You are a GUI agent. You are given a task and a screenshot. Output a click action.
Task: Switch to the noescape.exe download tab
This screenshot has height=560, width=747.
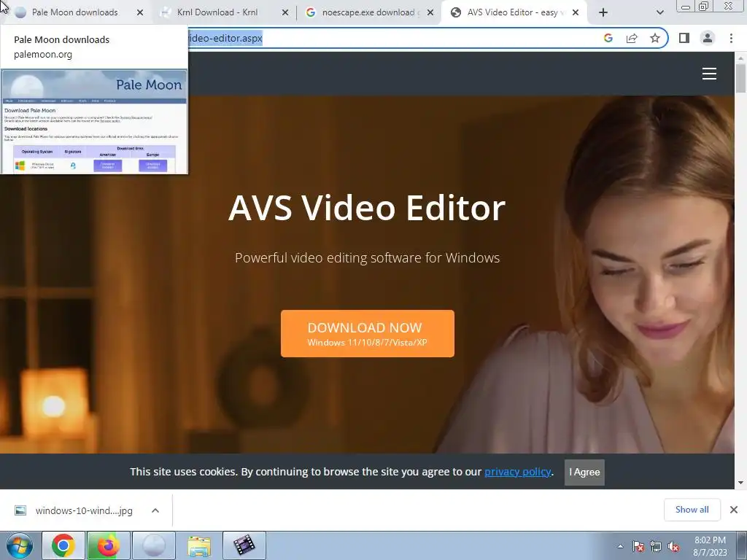pyautogui.click(x=368, y=12)
